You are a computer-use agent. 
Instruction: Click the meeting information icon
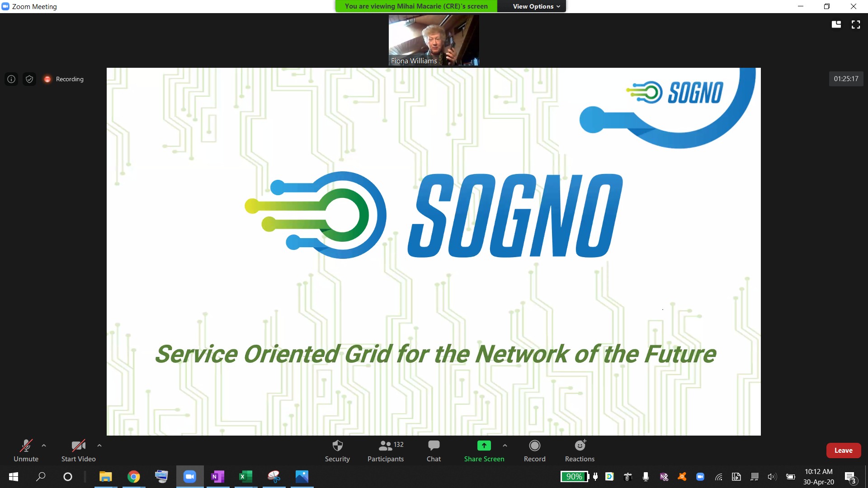point(11,79)
